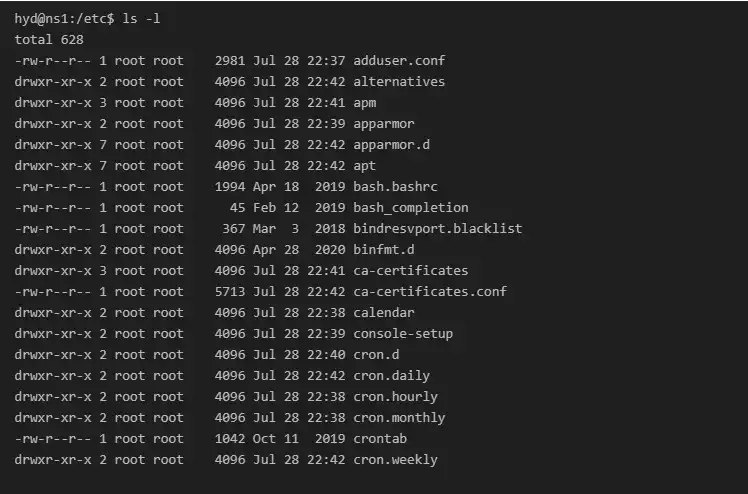The height and width of the screenshot is (494, 748).
Task: Click the cron.daily directory name
Action: [x=391, y=375]
